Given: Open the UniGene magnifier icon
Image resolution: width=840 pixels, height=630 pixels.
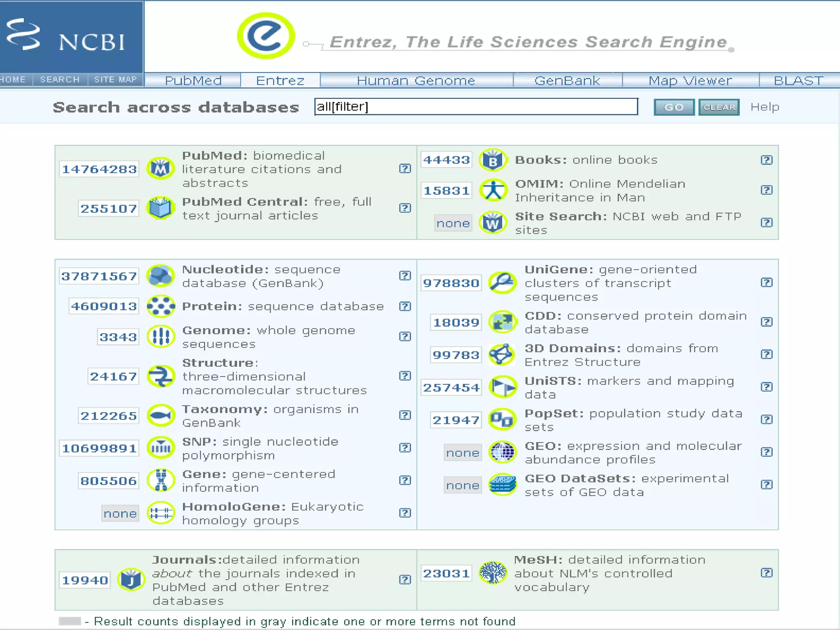Looking at the screenshot, I should (502, 283).
